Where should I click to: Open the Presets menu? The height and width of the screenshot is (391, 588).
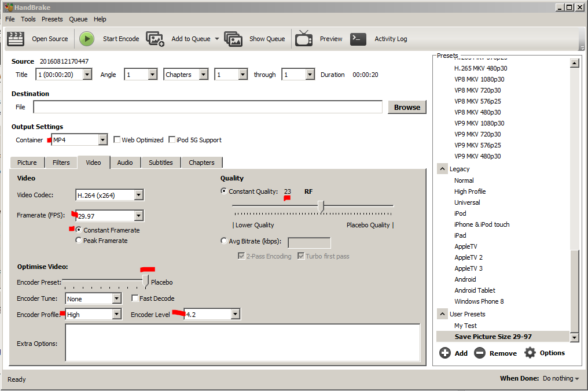52,19
